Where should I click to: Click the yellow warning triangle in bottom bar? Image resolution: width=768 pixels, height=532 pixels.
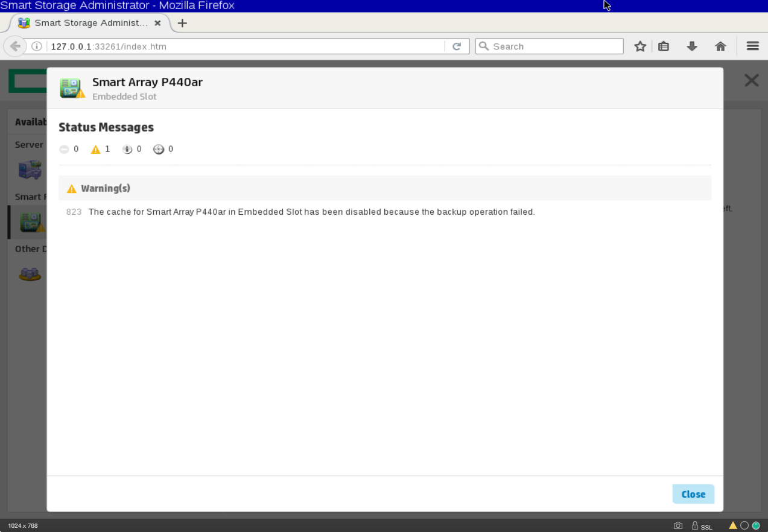733,525
